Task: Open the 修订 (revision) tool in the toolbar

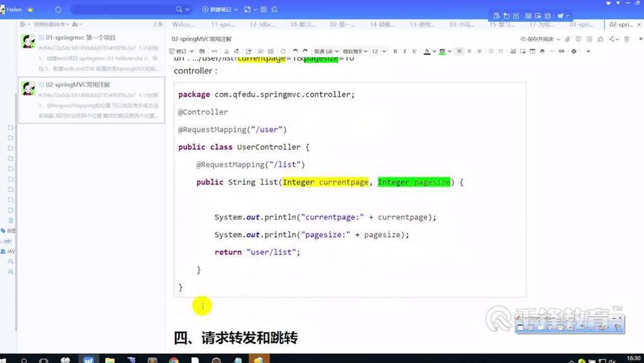Action: (179, 51)
